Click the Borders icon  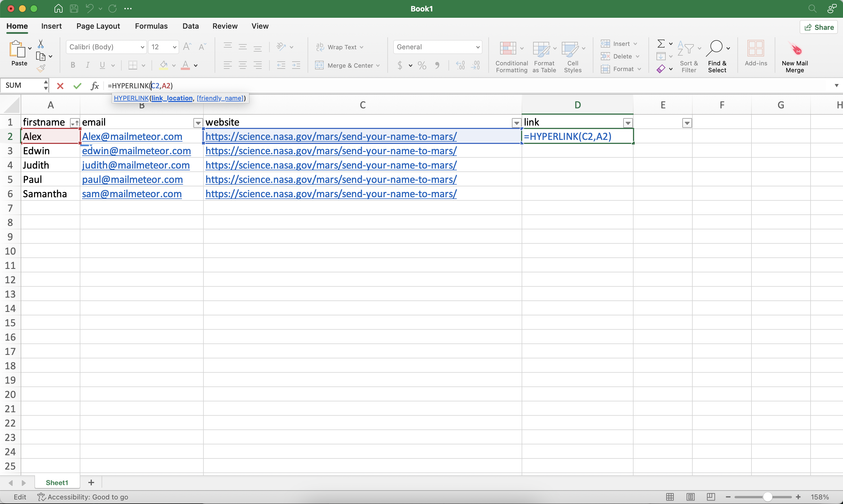(x=133, y=65)
